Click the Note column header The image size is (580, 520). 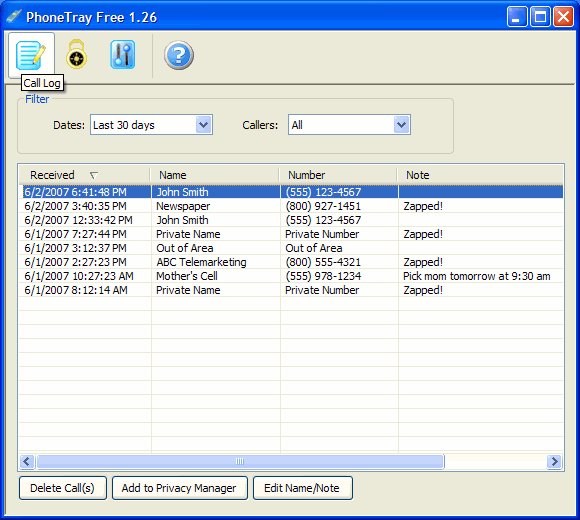(x=480, y=175)
